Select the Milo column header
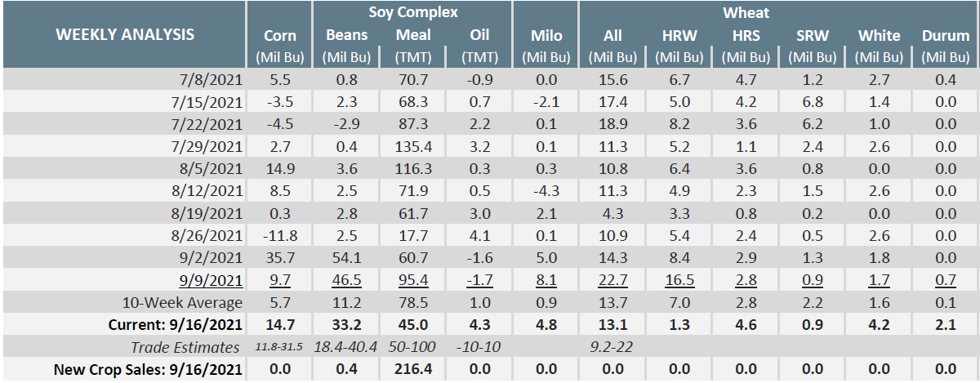980x383 pixels. (546, 36)
